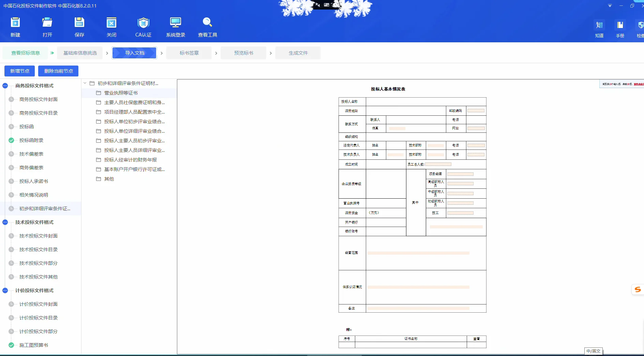Select 计价投标文件部分 node
This screenshot has width=644, height=356.
(39, 331)
